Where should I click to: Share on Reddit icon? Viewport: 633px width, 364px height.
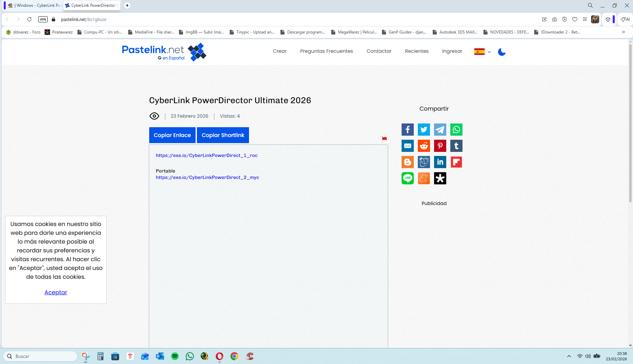424,146
